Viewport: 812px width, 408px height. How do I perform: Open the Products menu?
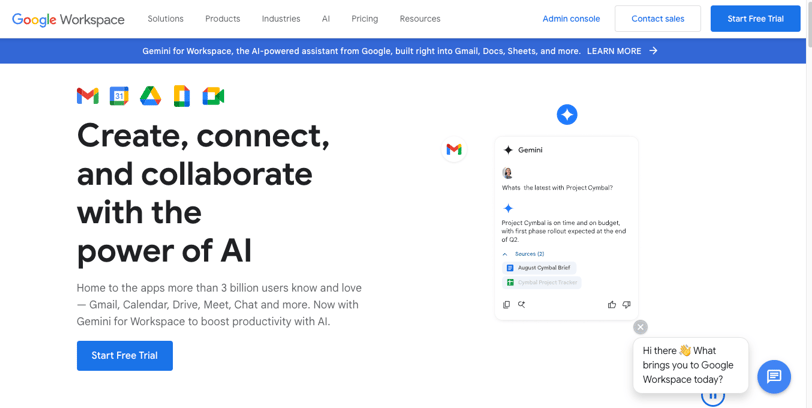(222, 19)
